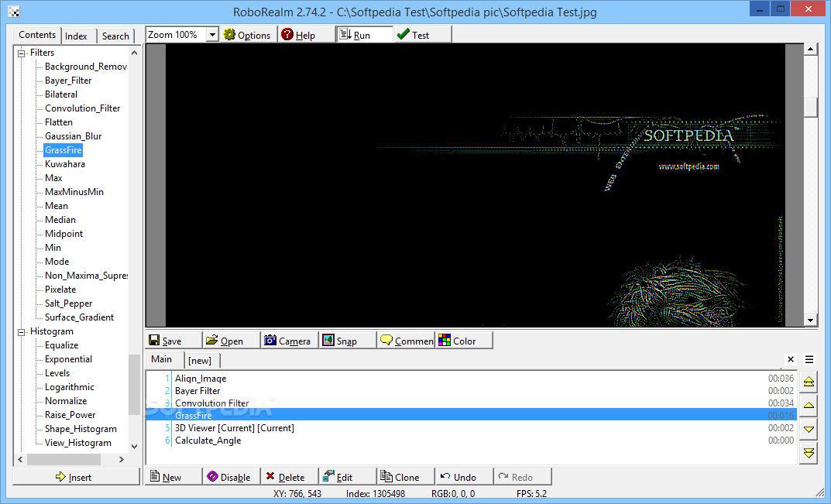
Task: Open the Zoom 100% dropdown
Action: (212, 35)
